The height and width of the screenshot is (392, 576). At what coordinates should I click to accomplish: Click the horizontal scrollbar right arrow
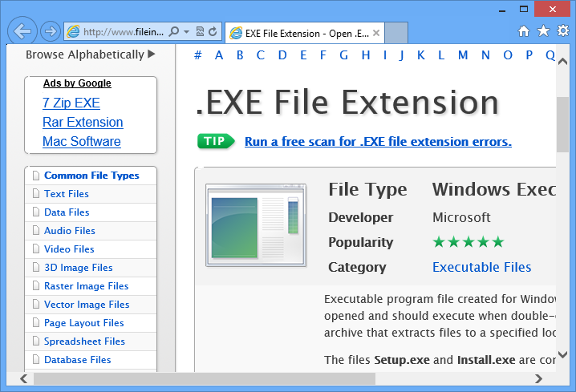coord(538,378)
